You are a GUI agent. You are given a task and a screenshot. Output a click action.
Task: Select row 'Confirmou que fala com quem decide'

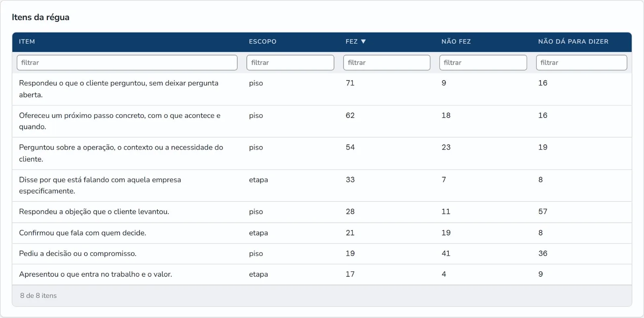click(x=322, y=233)
